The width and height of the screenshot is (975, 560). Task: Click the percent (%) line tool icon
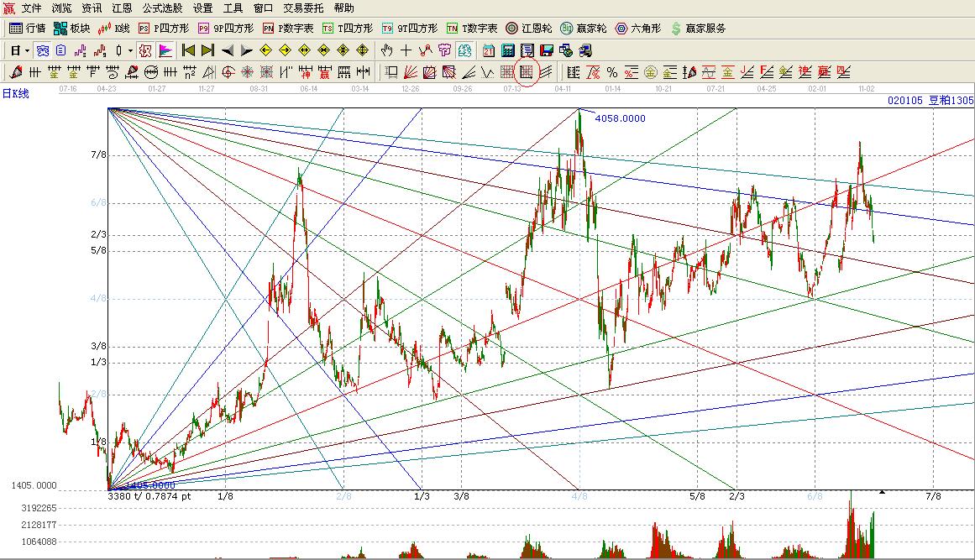pyautogui.click(x=612, y=72)
